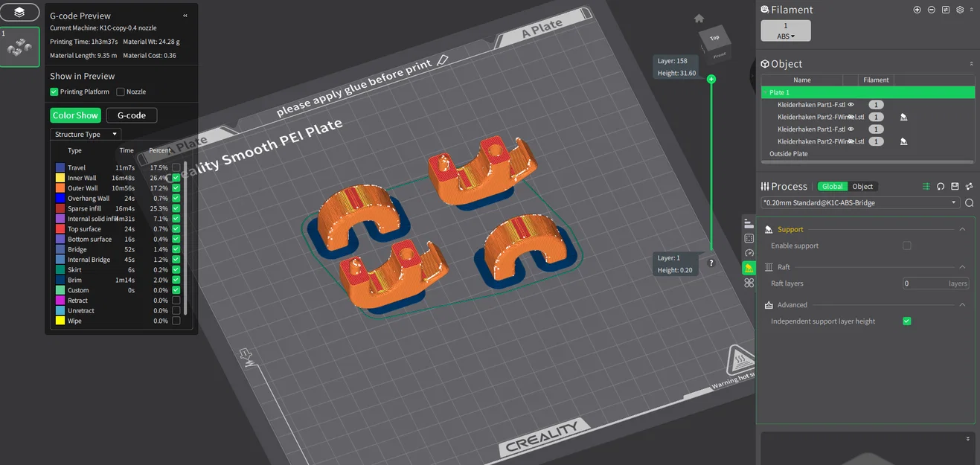Collapse the Advanced section chevron
Screen dimensions: 980x465
click(962, 305)
